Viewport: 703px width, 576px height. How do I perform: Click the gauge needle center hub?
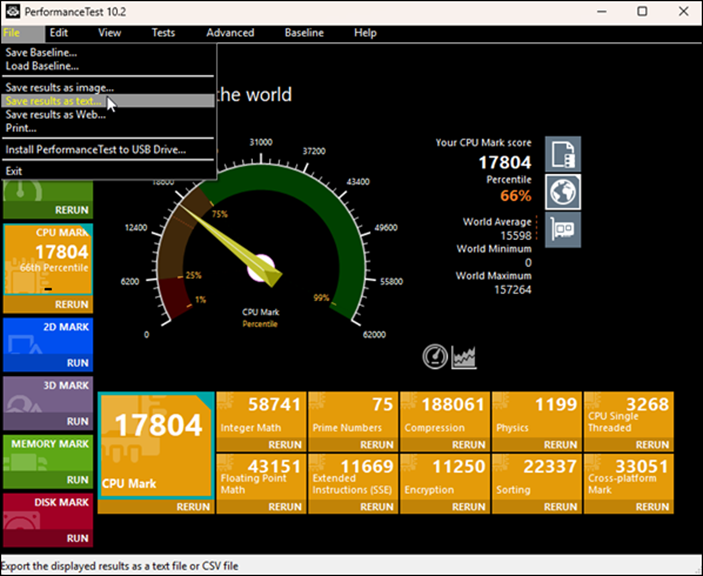[261, 268]
